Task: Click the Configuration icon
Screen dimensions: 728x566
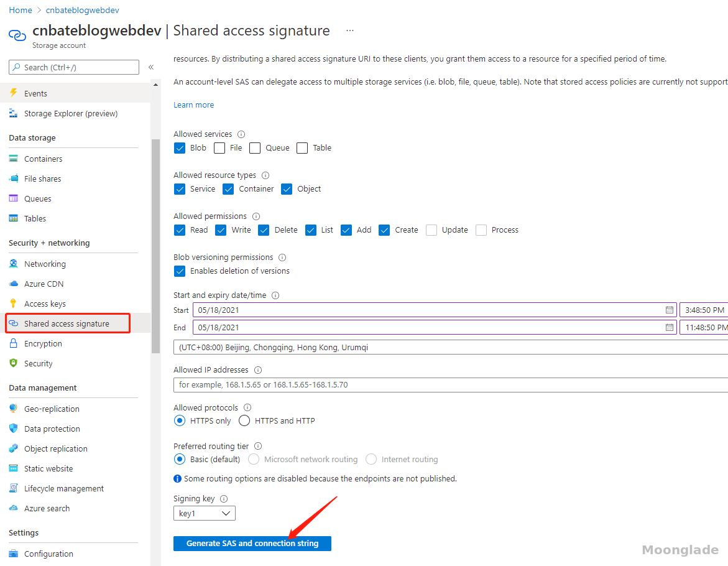Action: coord(14,554)
